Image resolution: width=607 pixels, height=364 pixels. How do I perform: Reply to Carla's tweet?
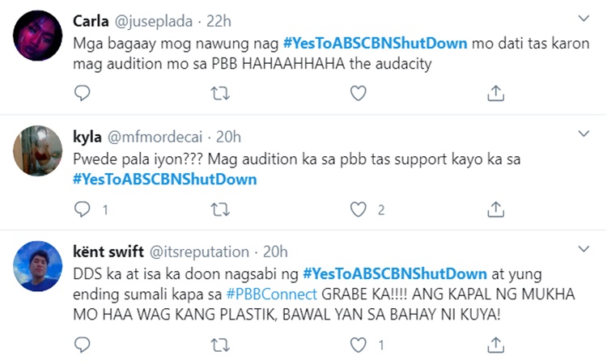[x=83, y=94]
